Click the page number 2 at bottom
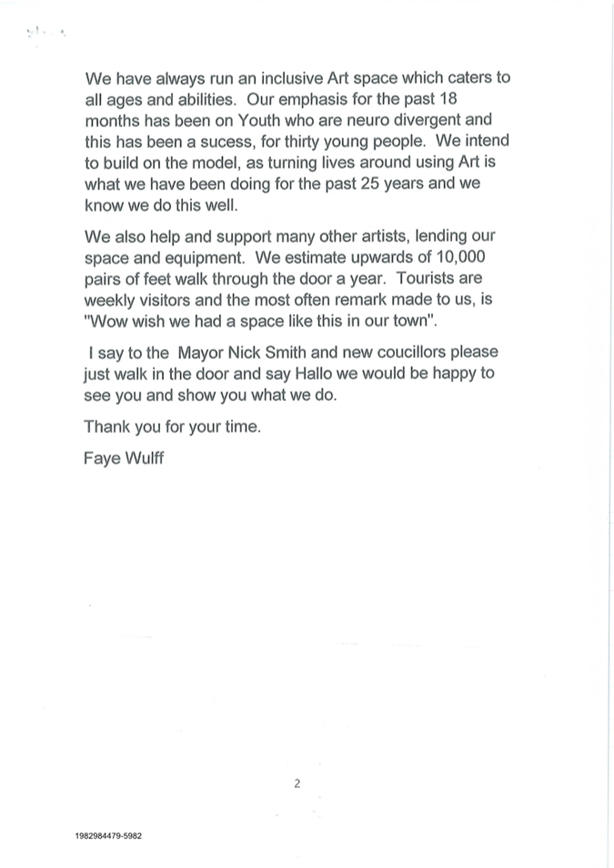This screenshot has height=868, width=614. coord(297,783)
